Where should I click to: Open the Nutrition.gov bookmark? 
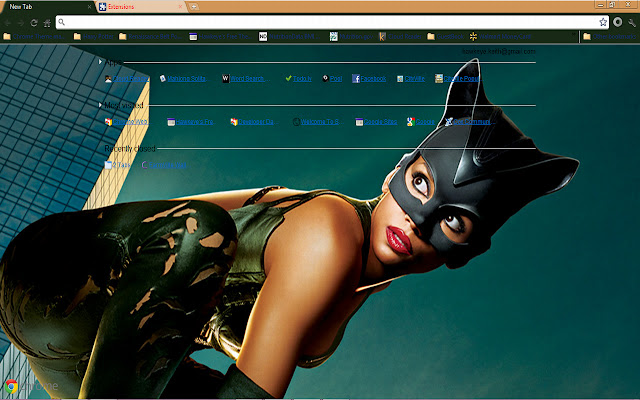tap(351, 36)
